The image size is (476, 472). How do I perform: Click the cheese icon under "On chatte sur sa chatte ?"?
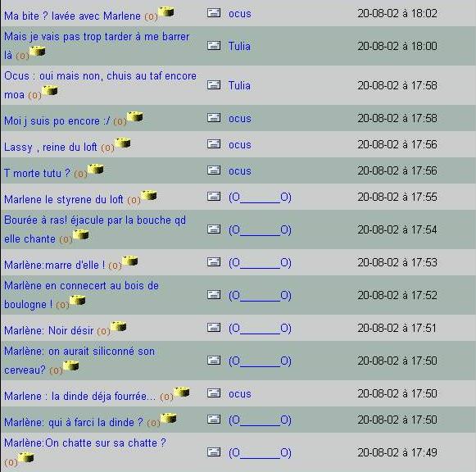tap(26, 457)
